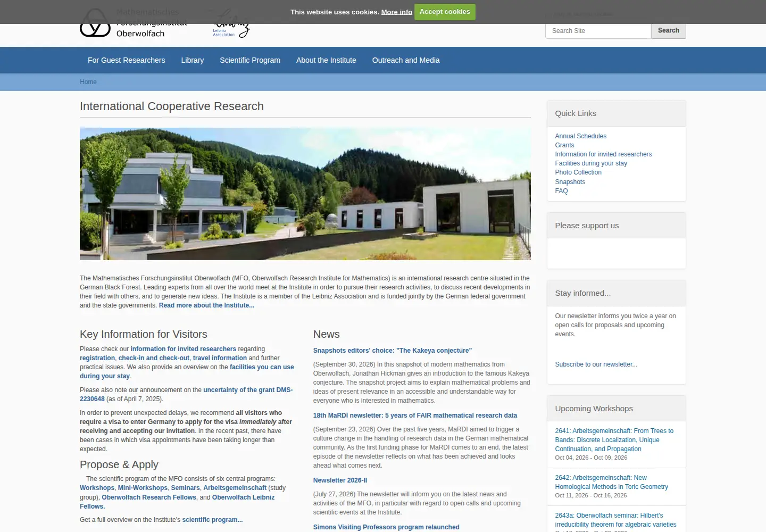The height and width of the screenshot is (532, 766).
Task: Open Snapshots in the Quick Links panel
Action: tap(570, 182)
